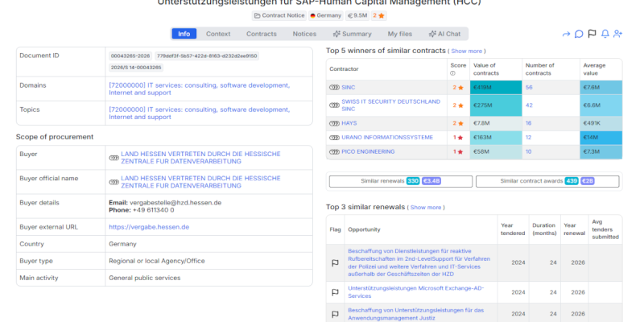Click the 439 contract awards count badge

(x=572, y=181)
